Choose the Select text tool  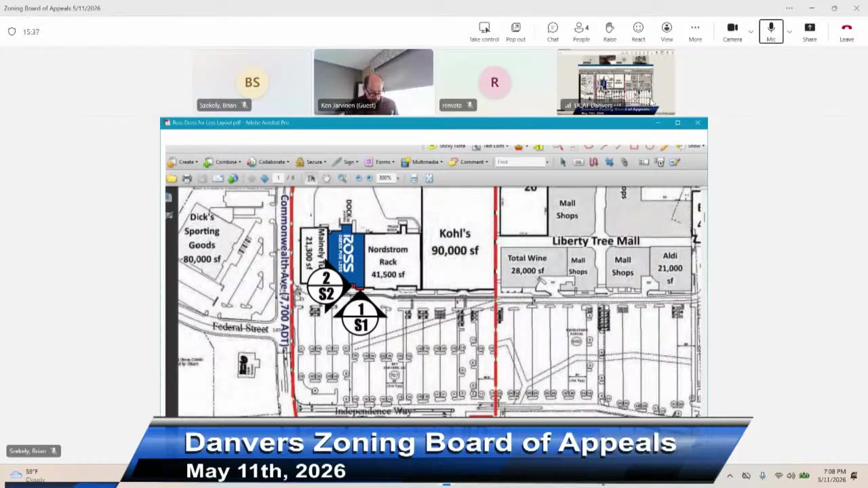[x=311, y=178]
